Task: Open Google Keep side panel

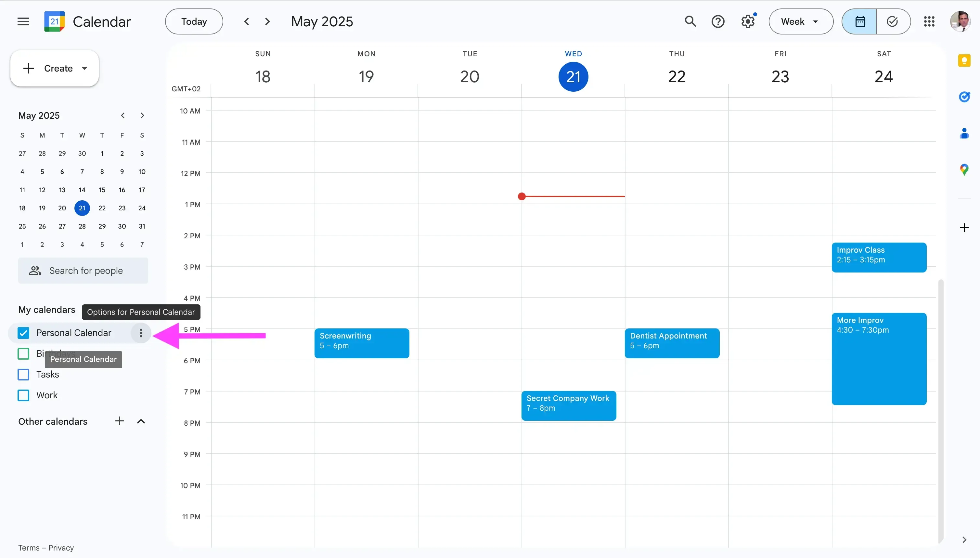Action: (x=964, y=60)
